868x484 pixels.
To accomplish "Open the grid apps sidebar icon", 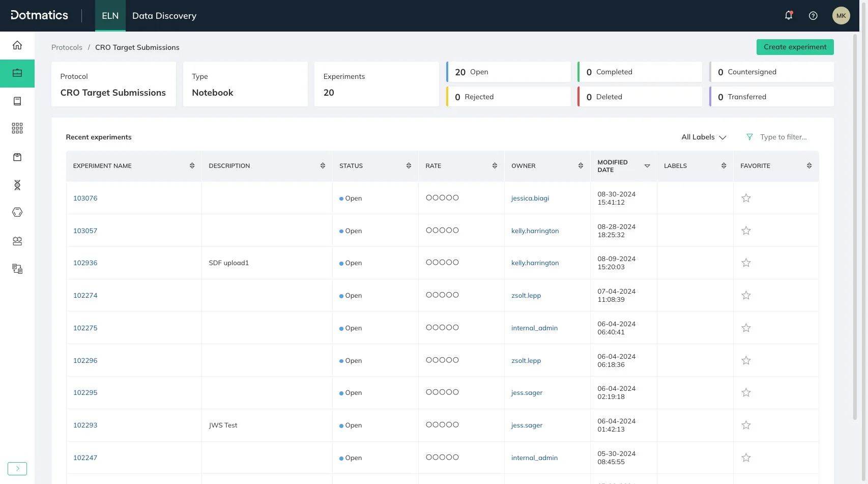I will tap(17, 128).
